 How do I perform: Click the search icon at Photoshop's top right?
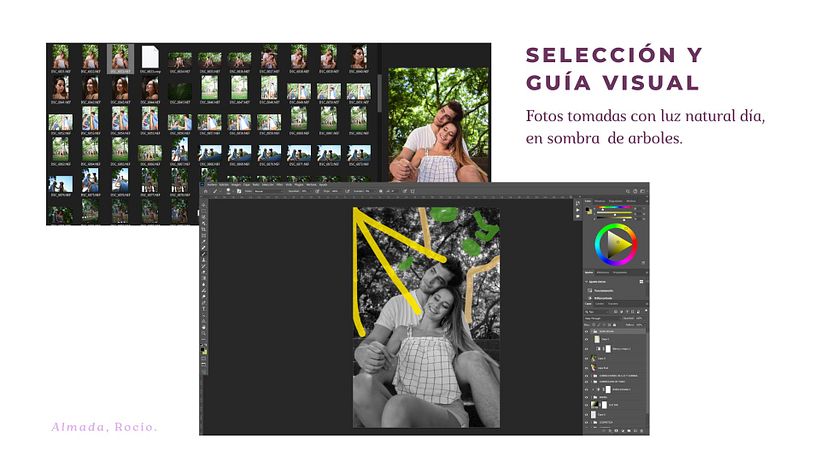(x=629, y=191)
